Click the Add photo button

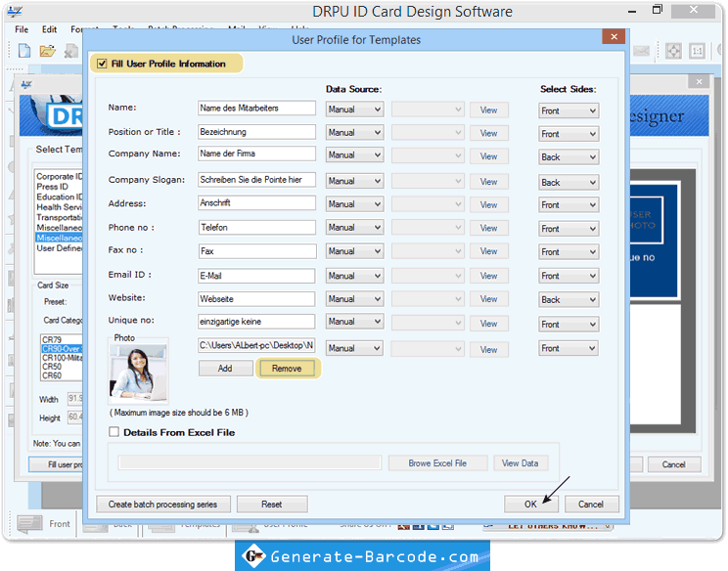[x=225, y=369]
